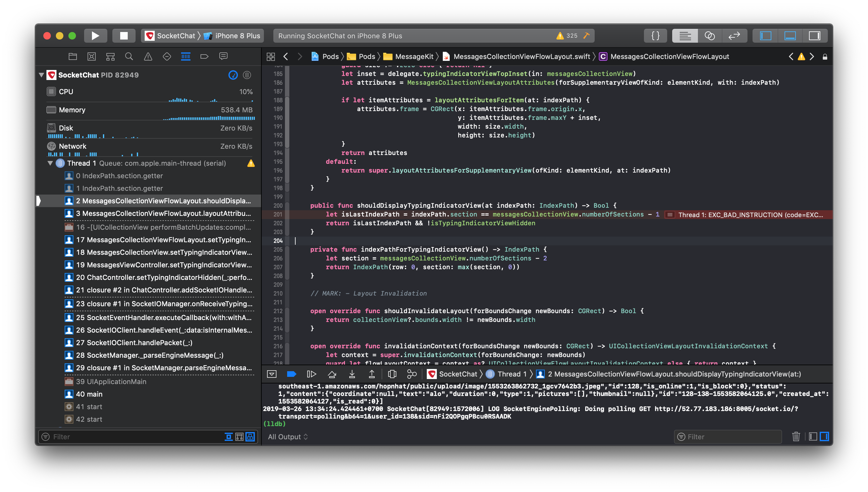868x492 pixels.
Task: Jump to previous issue arrow
Action: coord(790,56)
